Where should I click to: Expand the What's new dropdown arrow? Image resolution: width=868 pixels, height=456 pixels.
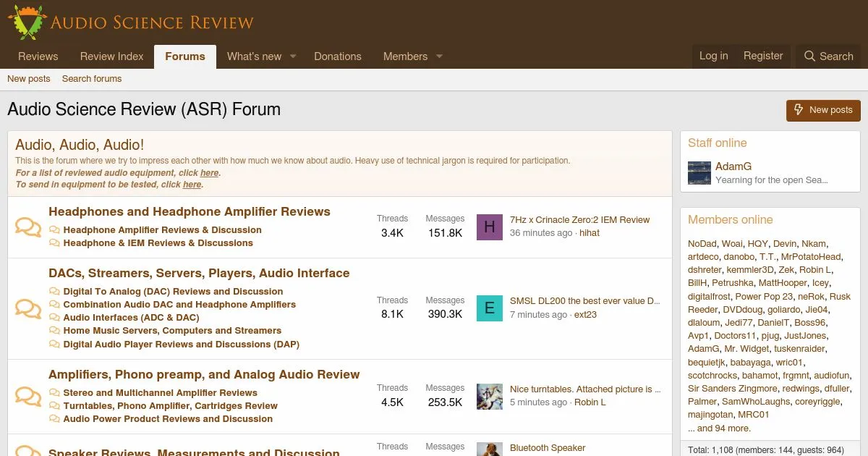pos(294,56)
